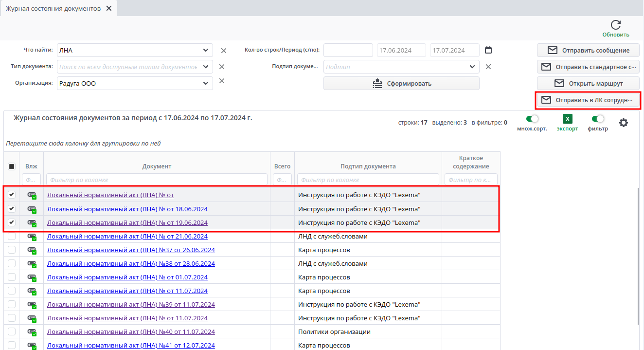Clear the Организация field with X
644x350 pixels.
222,81
